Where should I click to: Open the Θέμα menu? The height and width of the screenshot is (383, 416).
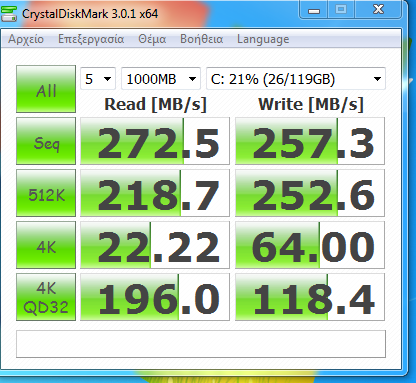tap(152, 39)
